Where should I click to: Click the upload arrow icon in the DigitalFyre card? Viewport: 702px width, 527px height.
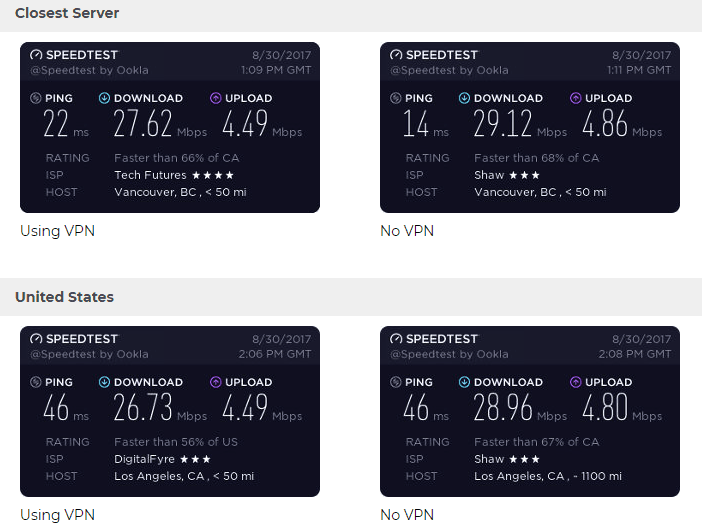215,382
